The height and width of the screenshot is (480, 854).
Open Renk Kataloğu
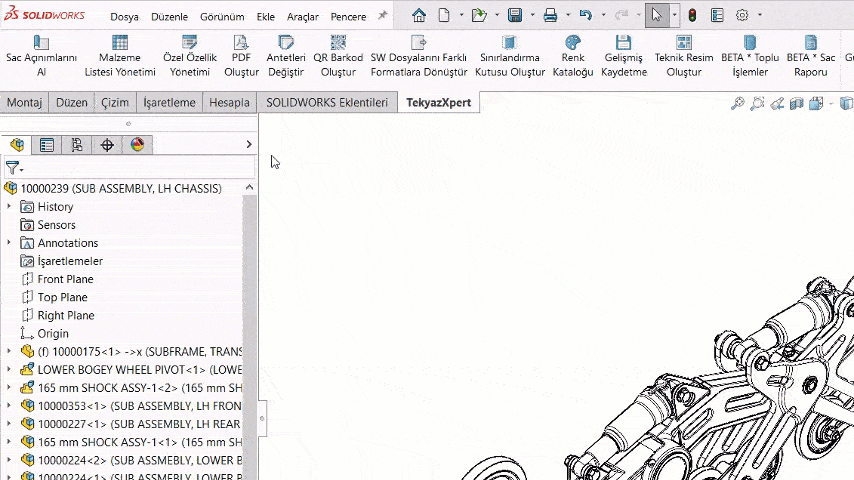(x=573, y=56)
